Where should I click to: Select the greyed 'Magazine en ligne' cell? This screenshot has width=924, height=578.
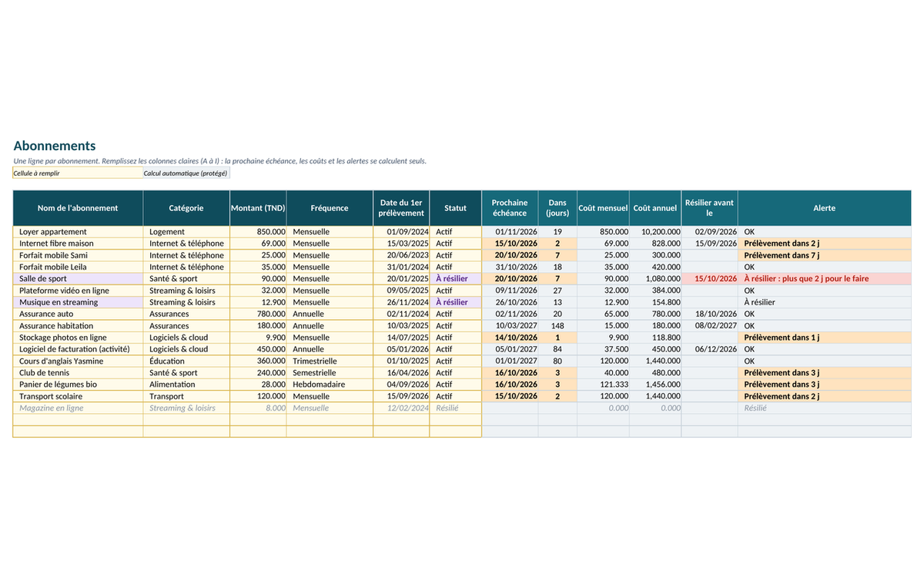point(78,408)
